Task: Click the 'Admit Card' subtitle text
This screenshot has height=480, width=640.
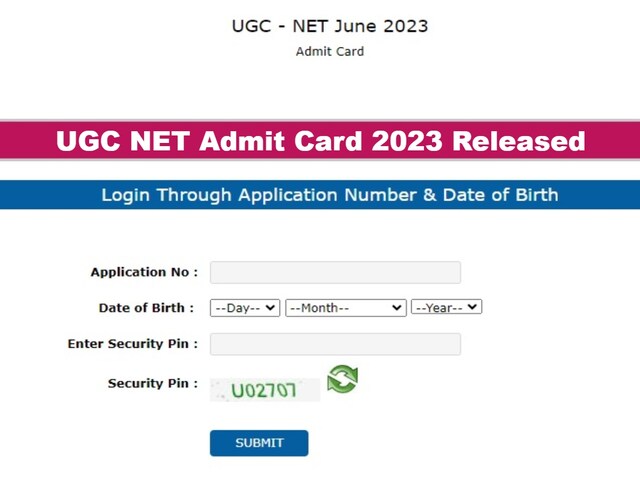Action: click(329, 51)
